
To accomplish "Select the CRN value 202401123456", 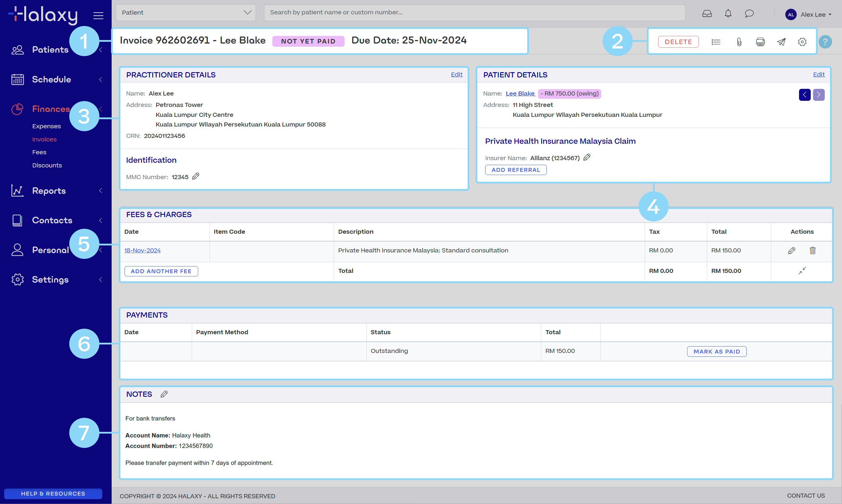I will (164, 136).
